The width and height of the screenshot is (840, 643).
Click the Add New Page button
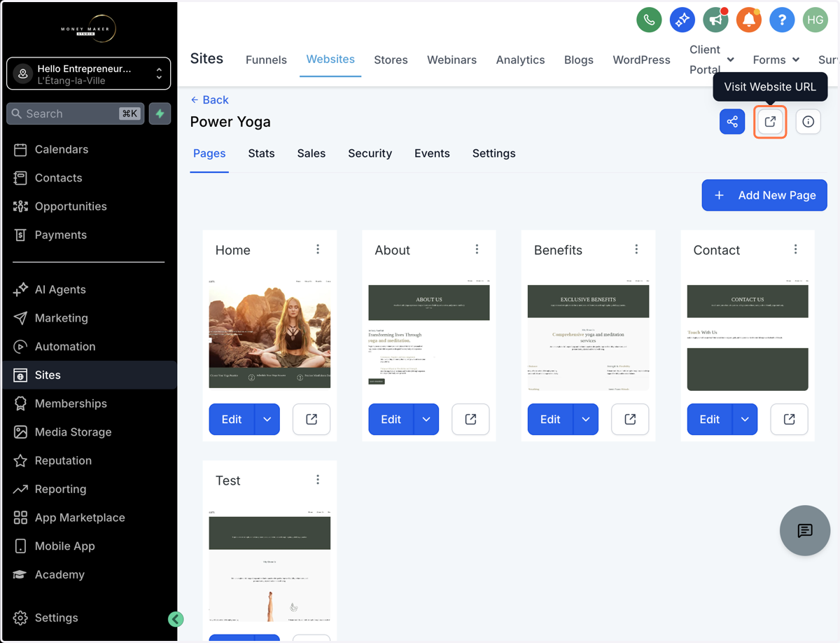(764, 195)
